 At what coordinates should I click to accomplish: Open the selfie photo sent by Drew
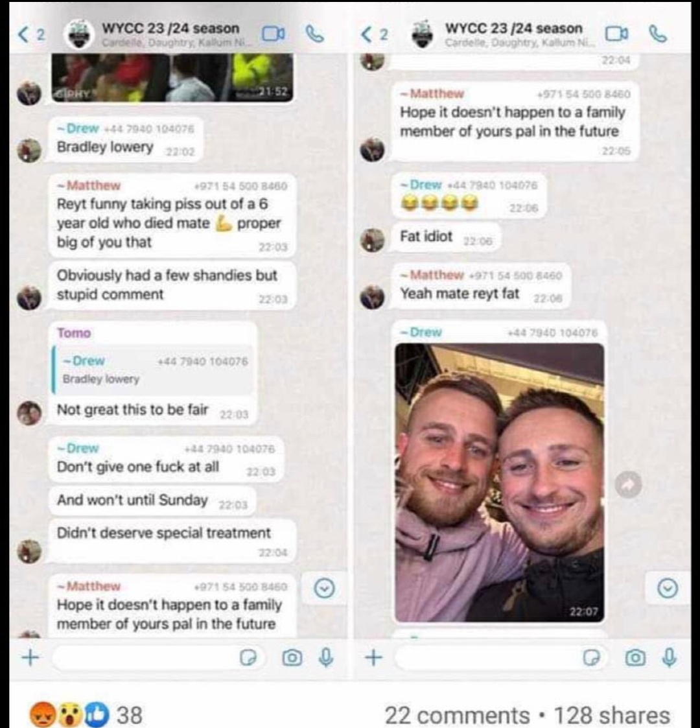(500, 482)
